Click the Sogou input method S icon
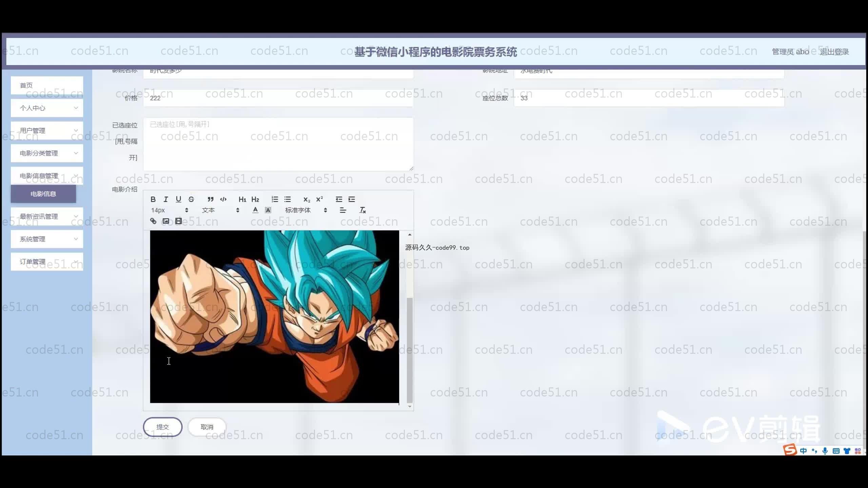Viewport: 868px width, 488px height. click(x=790, y=450)
